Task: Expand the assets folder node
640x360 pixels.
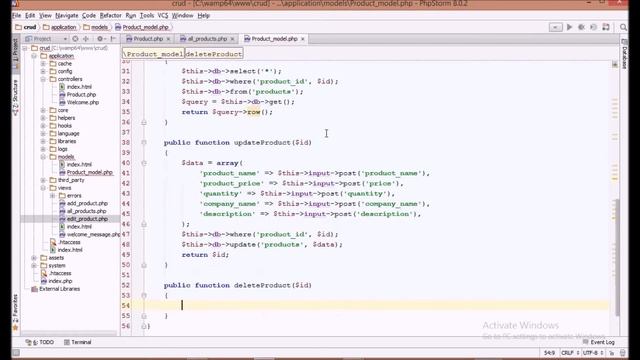Action: tap(34, 258)
